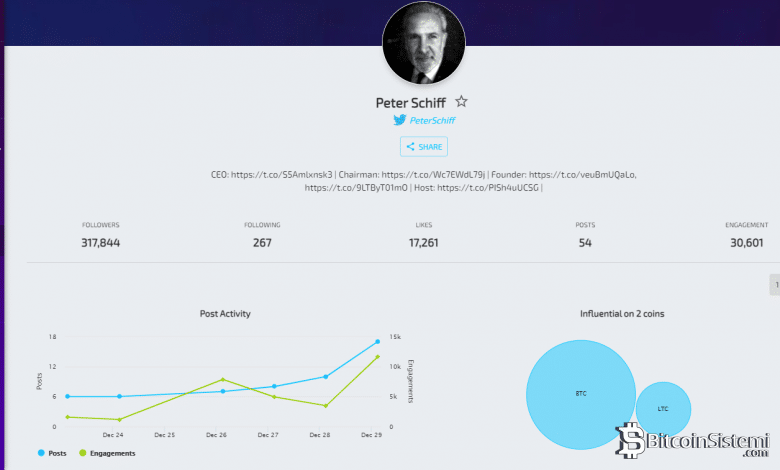The width and height of the screenshot is (780, 470).
Task: Select the large BTC bubble
Action: [x=581, y=393]
